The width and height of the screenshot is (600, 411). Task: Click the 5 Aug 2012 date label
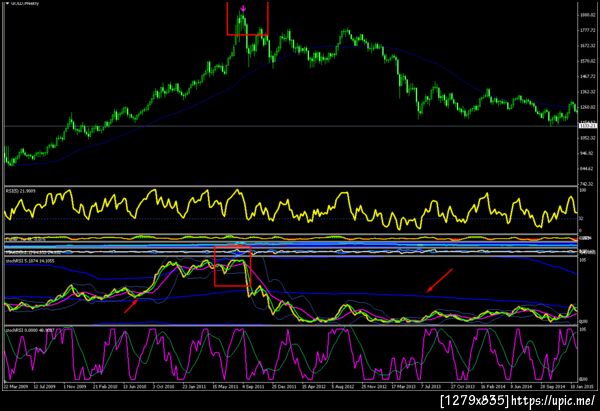[x=343, y=387]
